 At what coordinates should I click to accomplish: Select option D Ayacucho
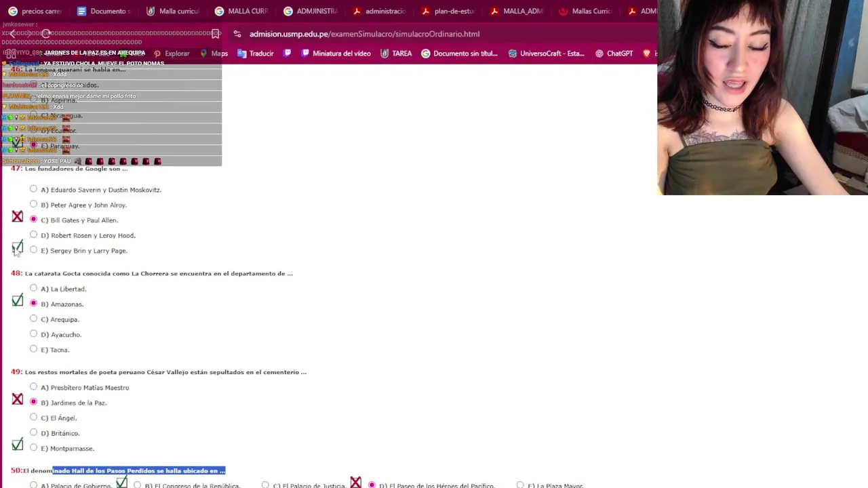point(33,333)
